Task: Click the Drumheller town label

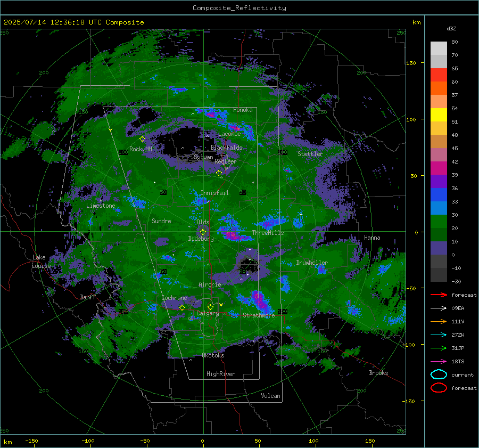Action: (312, 263)
